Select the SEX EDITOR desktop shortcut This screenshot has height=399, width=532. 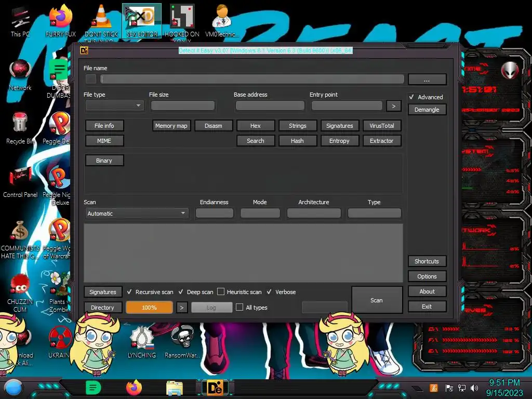click(x=142, y=21)
